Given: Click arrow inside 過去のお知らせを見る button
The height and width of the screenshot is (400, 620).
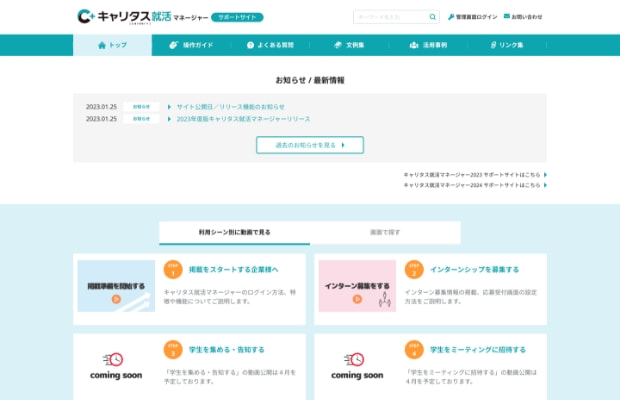Looking at the screenshot, I should point(343,145).
